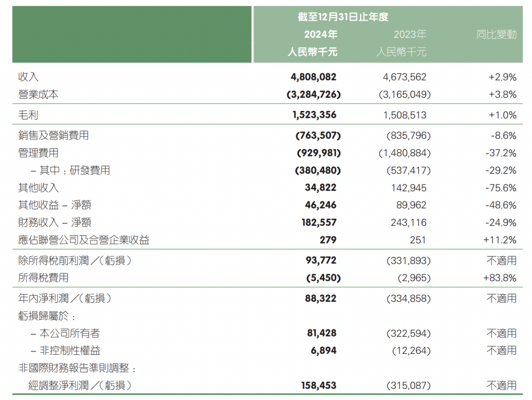532x400 pixels.
Task: Click the 經調整淨利潤 2024 value 158,453
Action: 318,385
